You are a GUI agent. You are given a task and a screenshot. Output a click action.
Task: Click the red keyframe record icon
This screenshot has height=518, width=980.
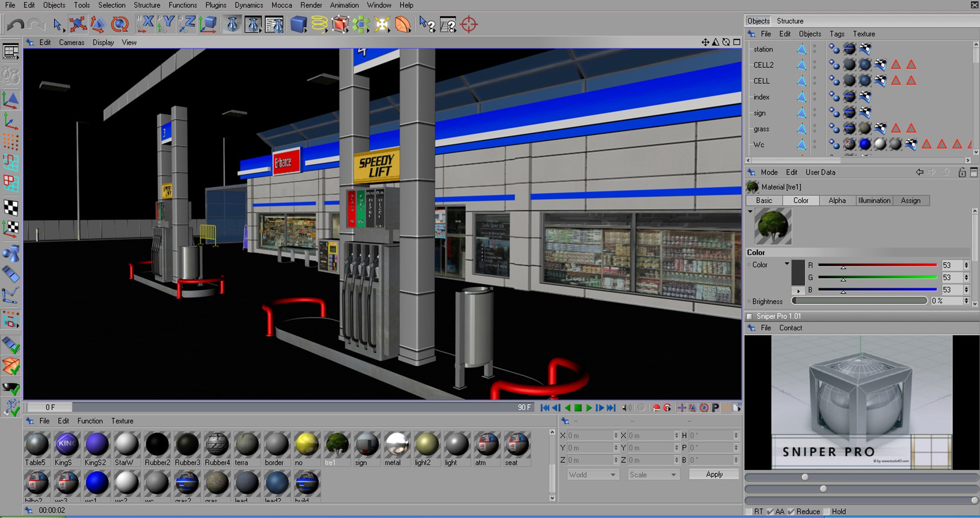click(x=656, y=408)
